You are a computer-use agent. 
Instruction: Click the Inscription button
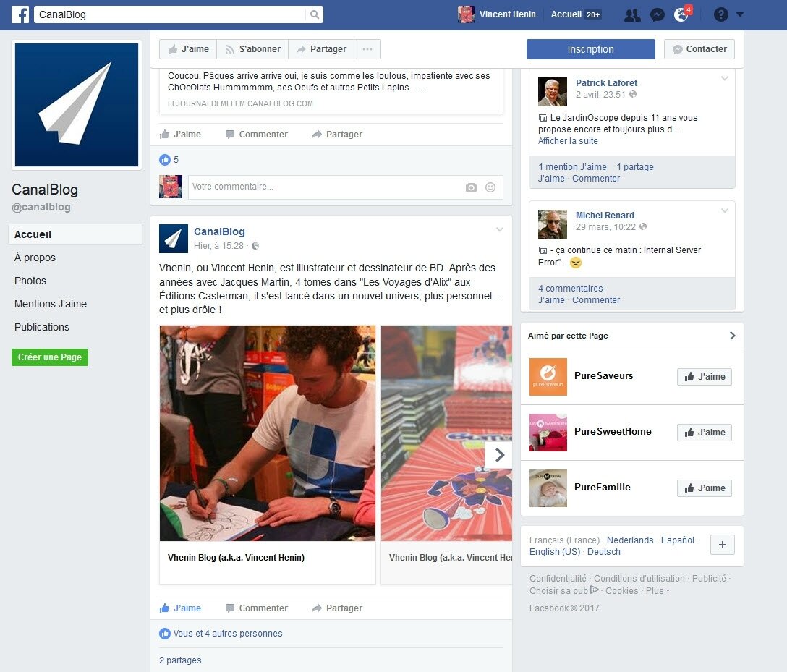[591, 49]
